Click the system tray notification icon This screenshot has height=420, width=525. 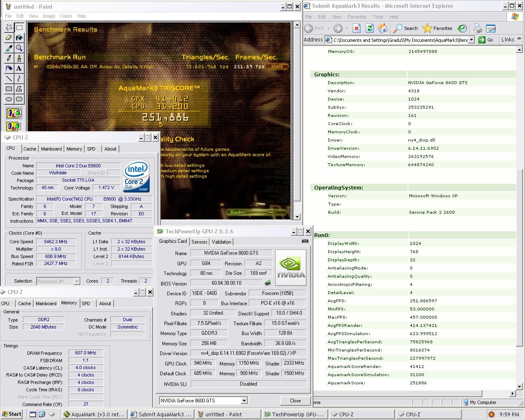point(491,414)
